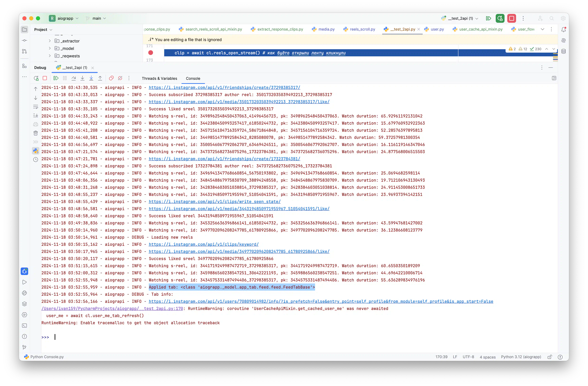The height and width of the screenshot is (386, 588).
Task: Switch to user_cache_api_mixin.py tab
Action: tap(478, 29)
